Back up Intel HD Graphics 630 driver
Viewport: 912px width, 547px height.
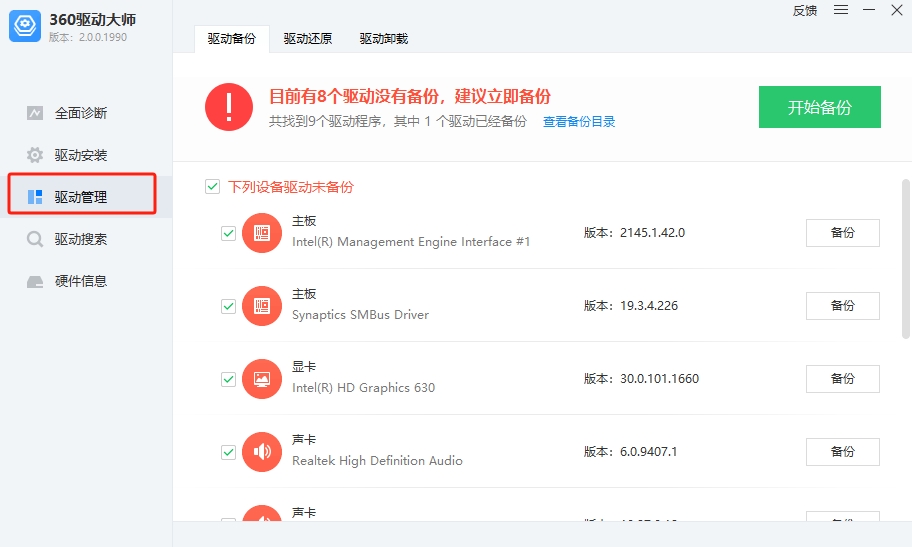[842, 379]
